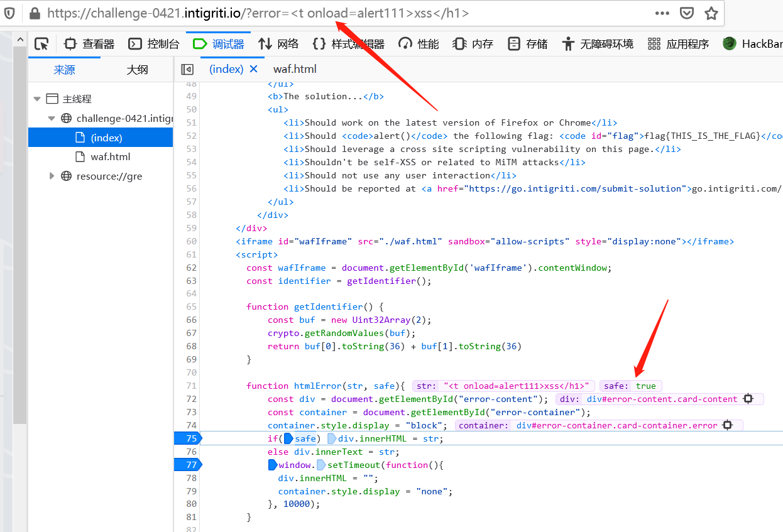Click line number 71 in the gutter
The image size is (783, 532).
(x=191, y=386)
